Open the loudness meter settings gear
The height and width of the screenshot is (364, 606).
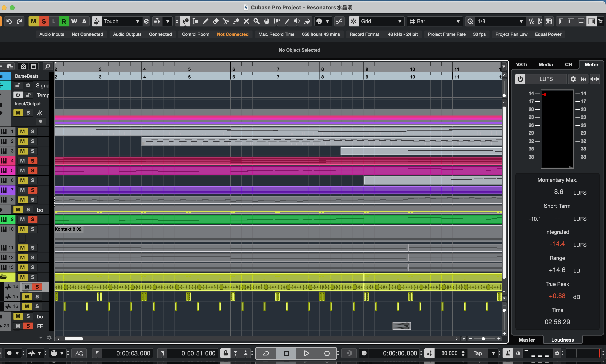point(573,79)
